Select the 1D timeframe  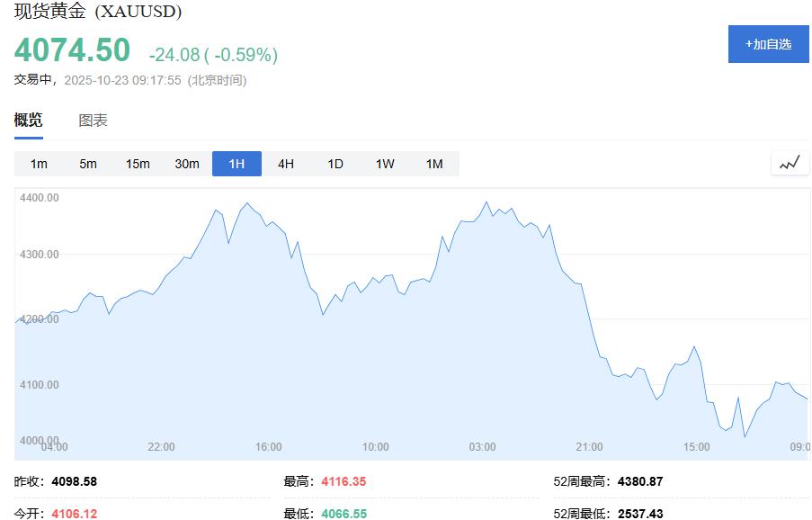click(x=334, y=164)
